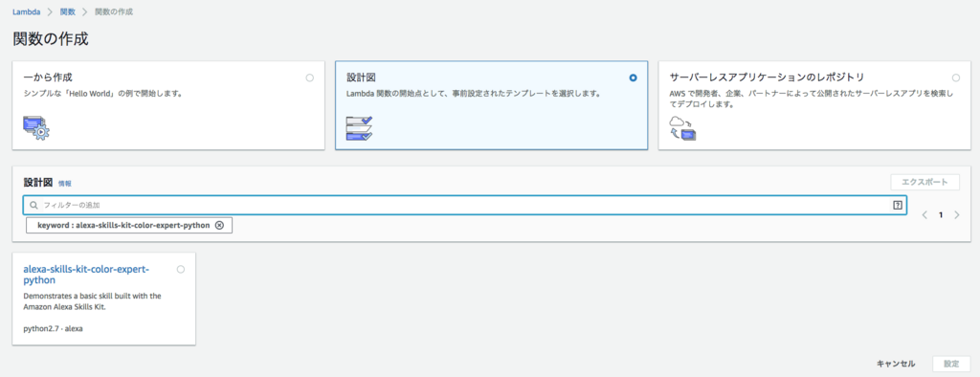Remove the keyword filter chip with X icon
This screenshot has width=980, height=377.
219,225
